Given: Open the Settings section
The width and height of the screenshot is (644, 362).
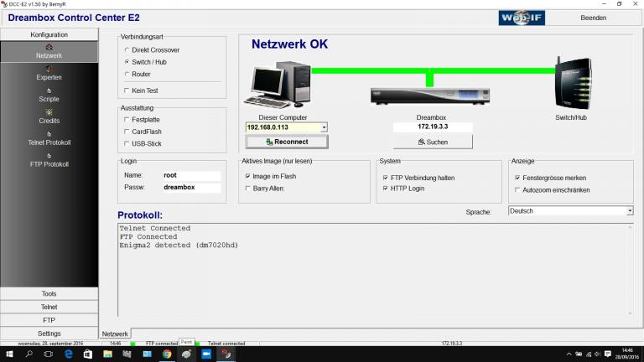Looking at the screenshot, I should pyautogui.click(x=49, y=334).
